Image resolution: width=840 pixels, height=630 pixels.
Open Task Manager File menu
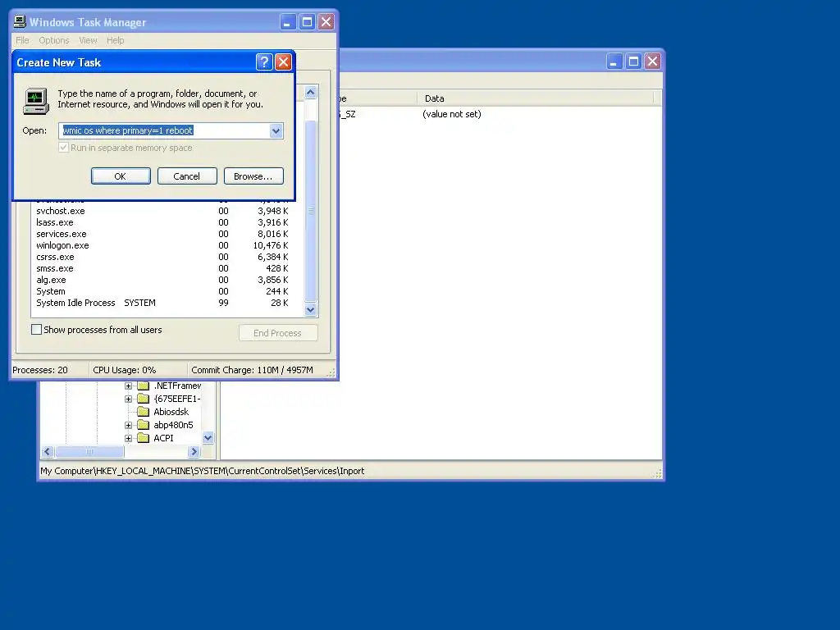tap(22, 40)
